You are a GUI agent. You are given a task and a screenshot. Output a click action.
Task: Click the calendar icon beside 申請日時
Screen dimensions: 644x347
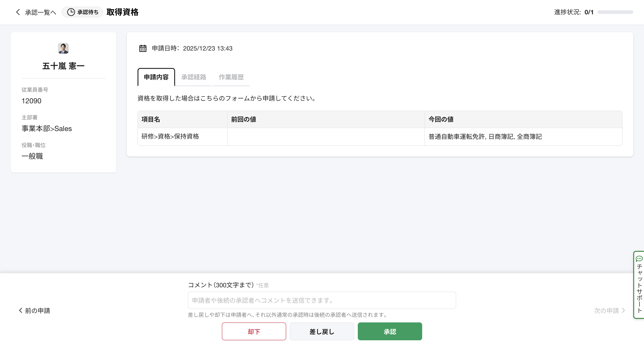[143, 48]
